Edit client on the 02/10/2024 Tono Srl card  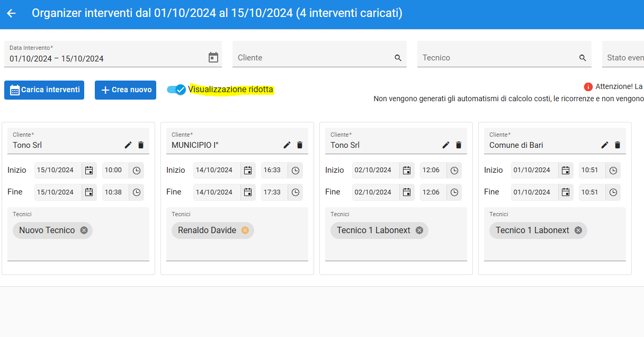[446, 145]
